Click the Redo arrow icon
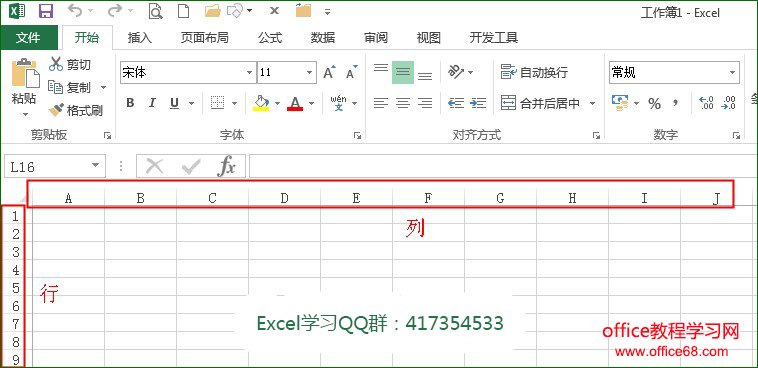This screenshot has height=368, width=758. coord(114,10)
